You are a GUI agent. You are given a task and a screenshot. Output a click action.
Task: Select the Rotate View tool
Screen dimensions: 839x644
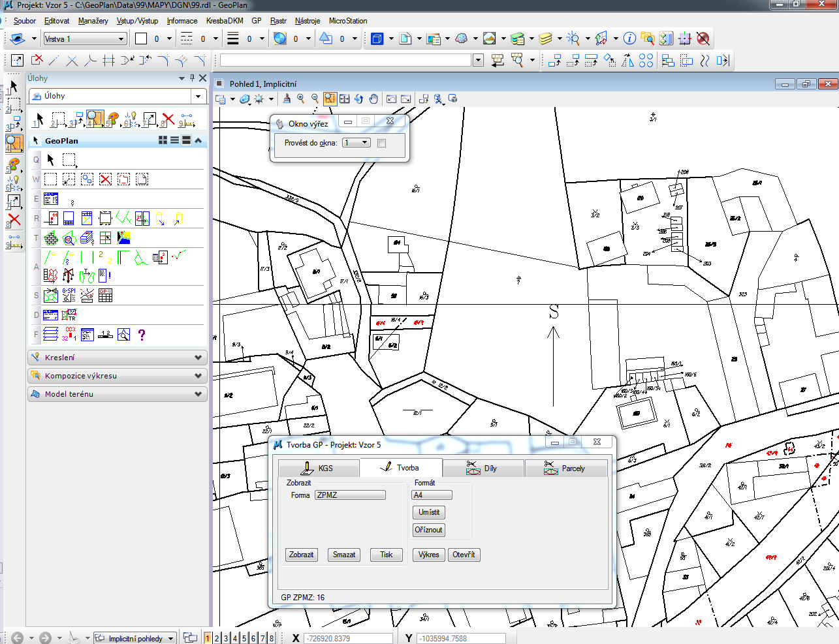tap(358, 99)
